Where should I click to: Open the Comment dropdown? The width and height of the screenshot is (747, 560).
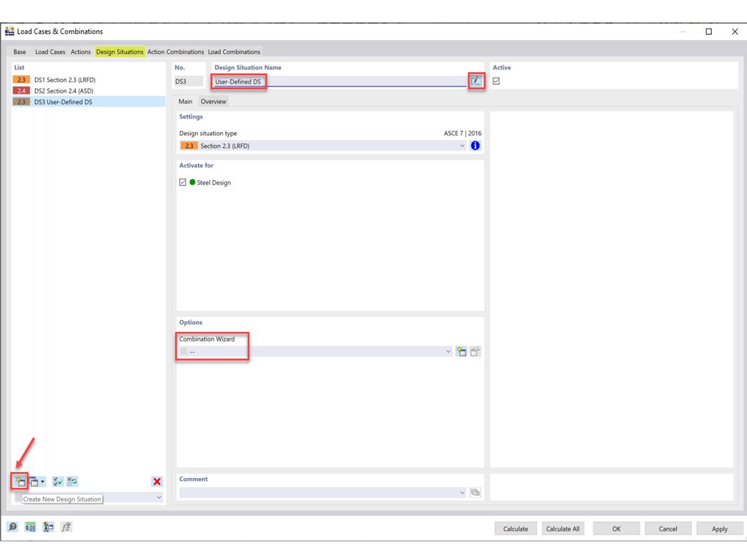click(463, 492)
